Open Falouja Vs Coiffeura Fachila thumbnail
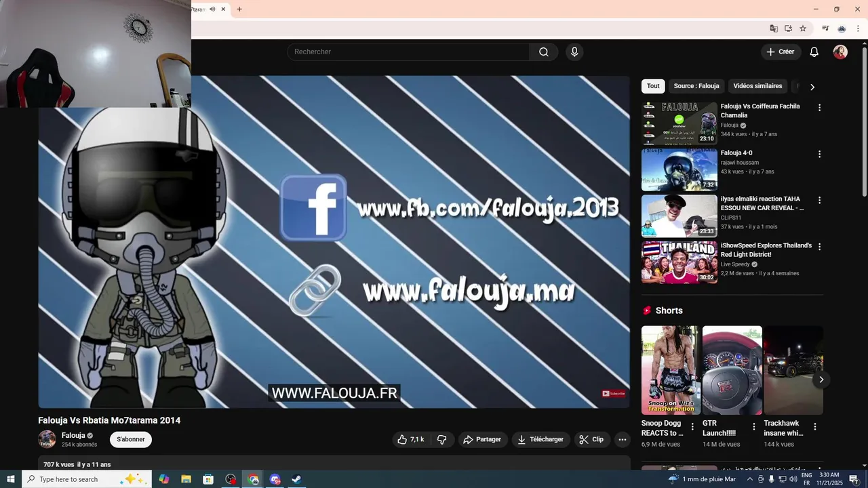The height and width of the screenshot is (488, 868). point(679,123)
